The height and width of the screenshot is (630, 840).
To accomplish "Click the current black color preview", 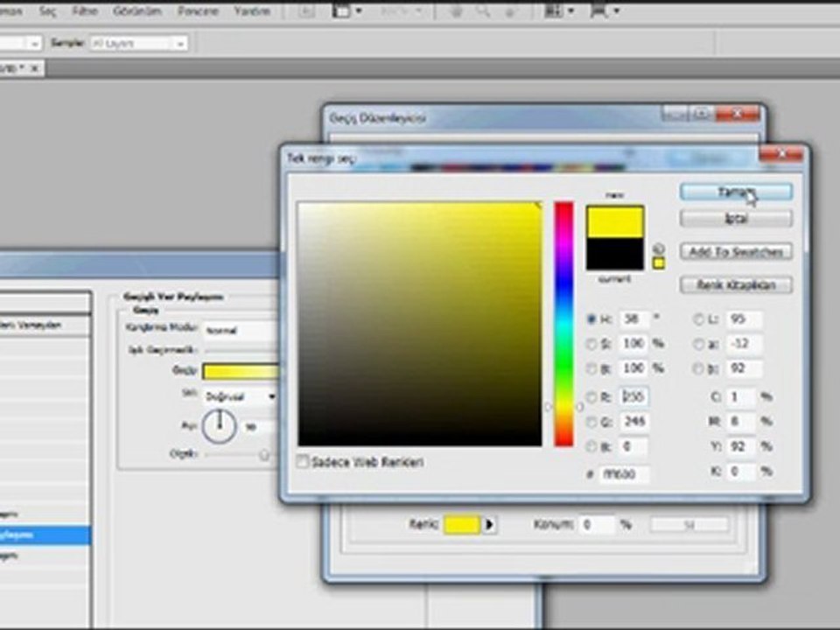I will (x=615, y=254).
